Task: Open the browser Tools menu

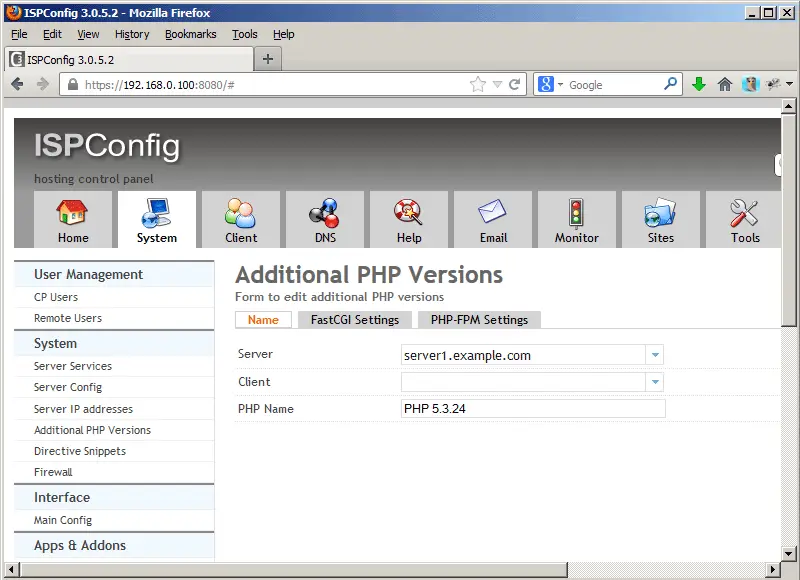Action: pyautogui.click(x=245, y=34)
